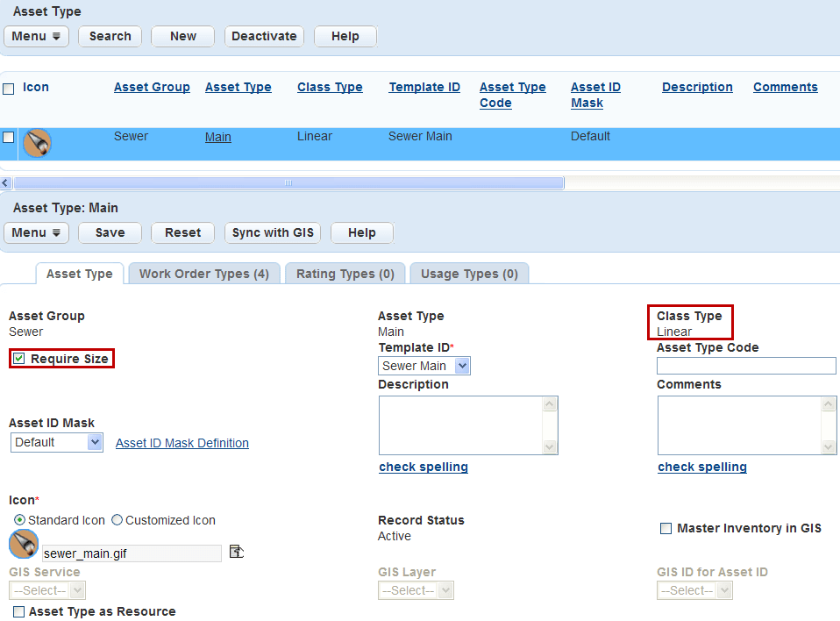Viewport: 840px width, 621px height.
Task: Click the Sync with GIS button
Action: (x=273, y=232)
